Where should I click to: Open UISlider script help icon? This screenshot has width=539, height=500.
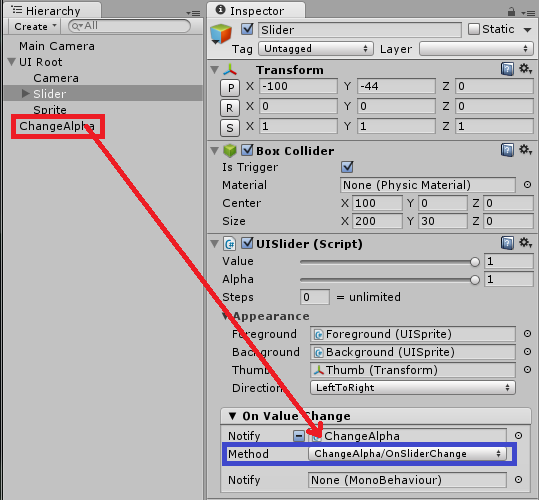tap(507, 243)
